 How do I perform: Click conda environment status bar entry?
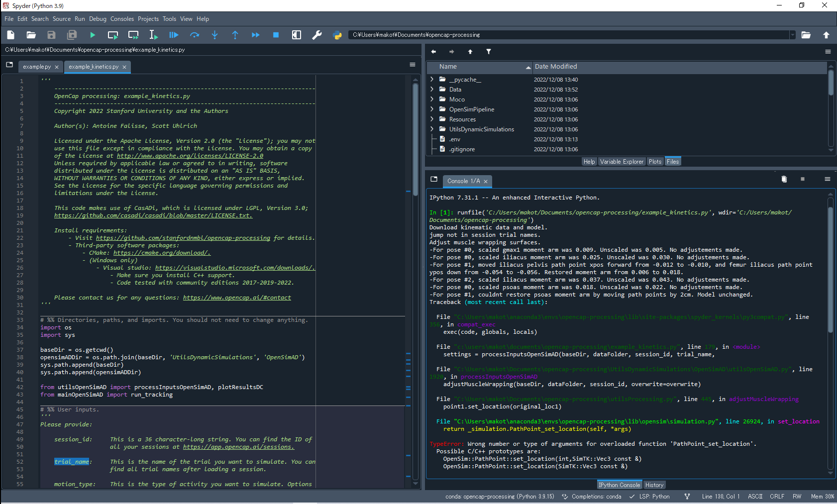coord(500,497)
